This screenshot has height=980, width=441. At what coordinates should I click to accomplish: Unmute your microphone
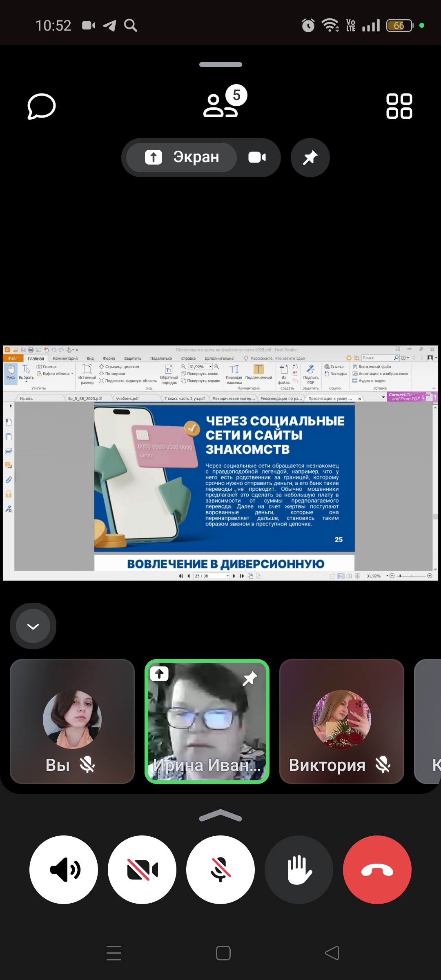tap(220, 870)
